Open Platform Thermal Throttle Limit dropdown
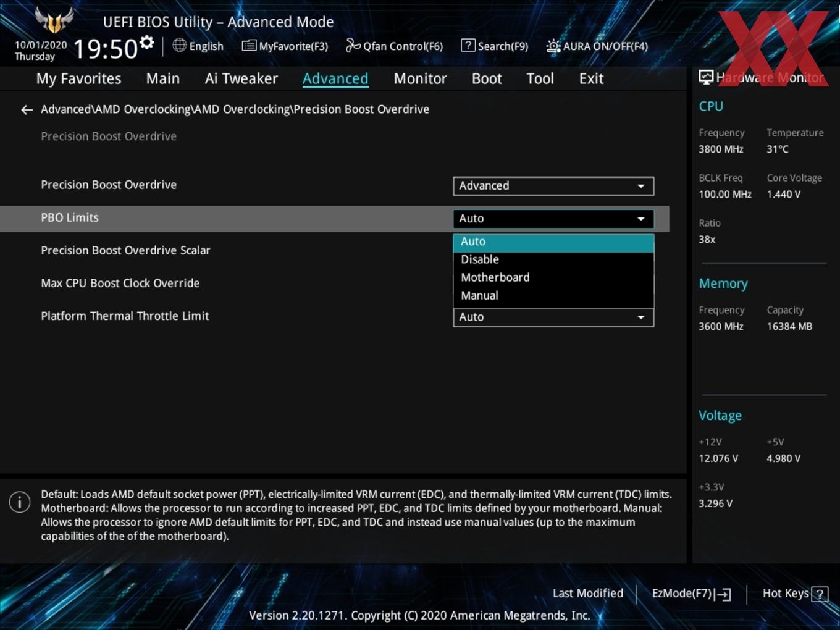This screenshot has height=630, width=840. coord(553,317)
